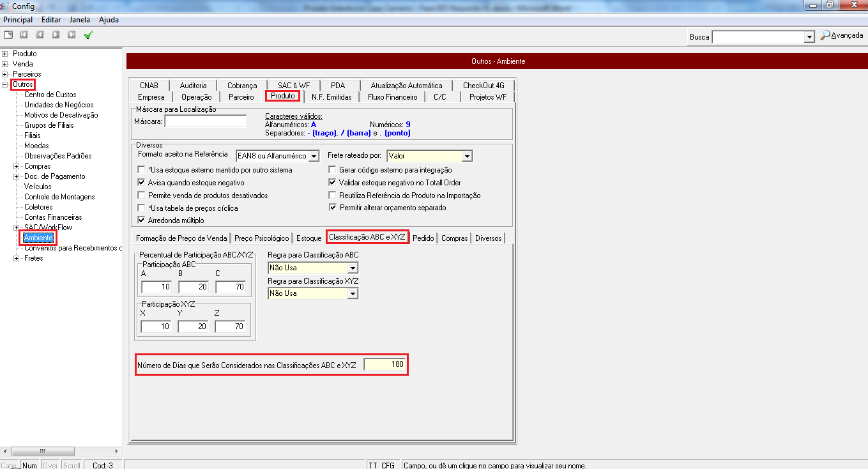Go to first record with toolbar arrow
The height and width of the screenshot is (469, 868).
tap(24, 35)
